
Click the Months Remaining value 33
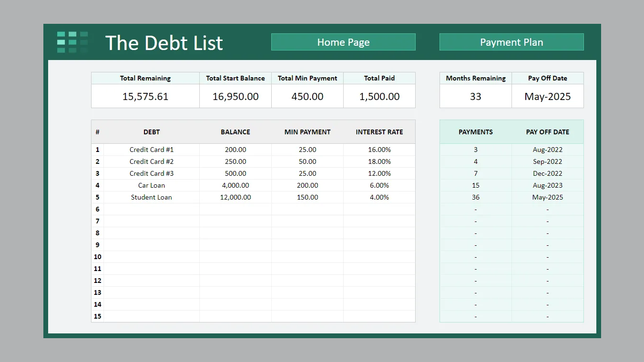[x=476, y=96]
